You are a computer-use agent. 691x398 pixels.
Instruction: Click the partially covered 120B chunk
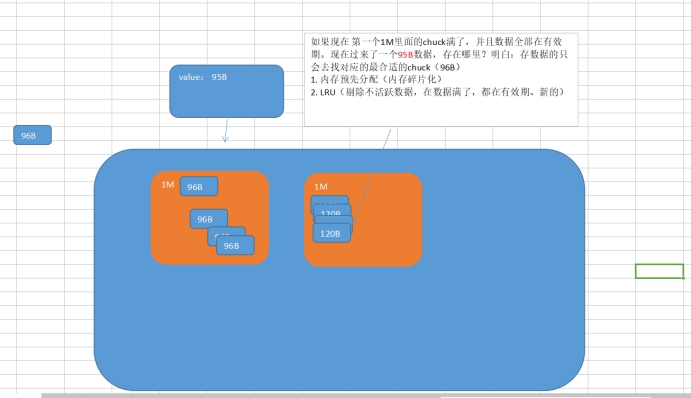(x=332, y=210)
